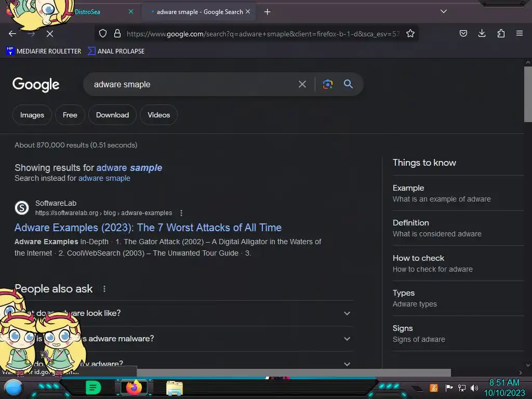
Task: Open a new browser tab
Action: pyautogui.click(x=268, y=12)
